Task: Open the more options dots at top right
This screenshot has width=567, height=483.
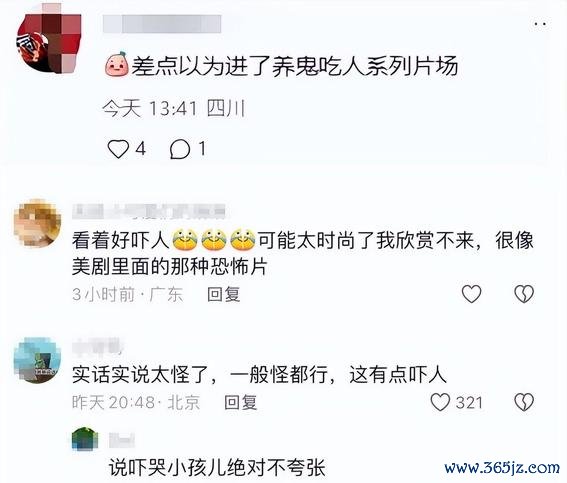Action: click(540, 24)
